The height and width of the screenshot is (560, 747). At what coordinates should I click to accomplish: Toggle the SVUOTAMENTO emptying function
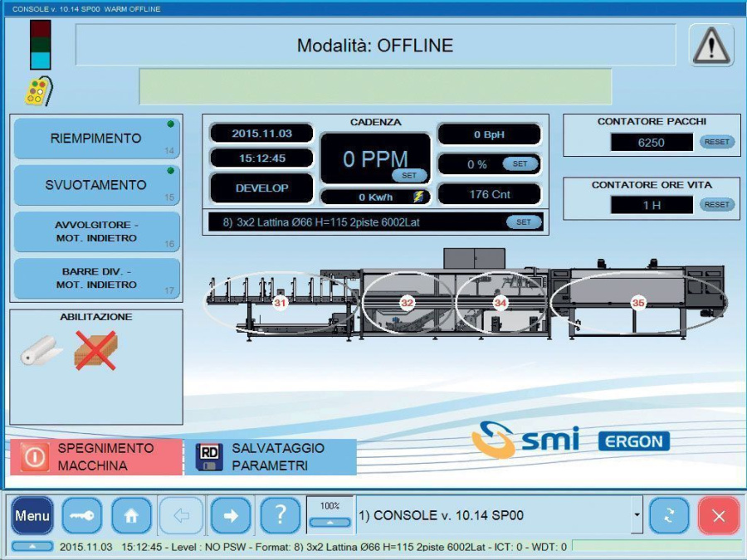click(96, 185)
